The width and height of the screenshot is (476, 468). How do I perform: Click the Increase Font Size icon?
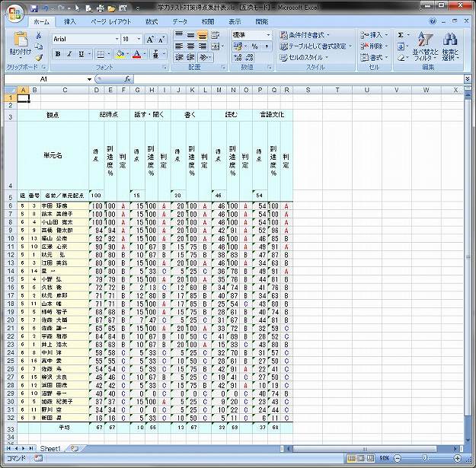150,39
